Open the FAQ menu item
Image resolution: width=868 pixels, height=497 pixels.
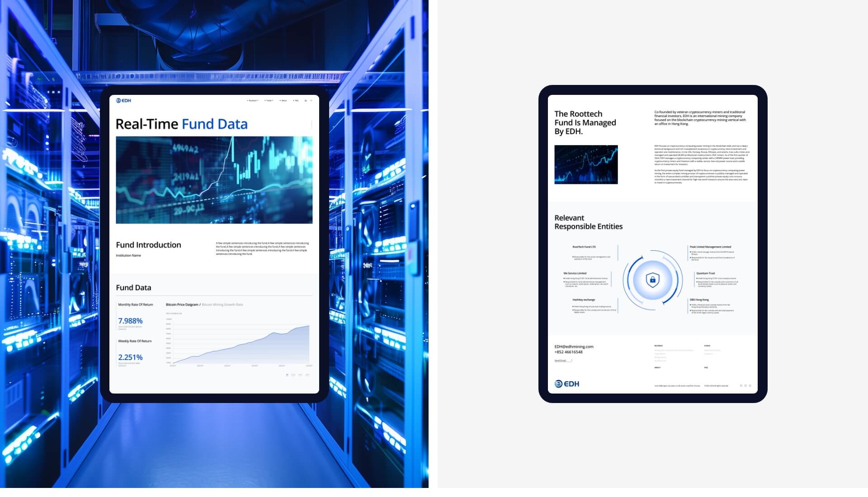click(x=296, y=101)
